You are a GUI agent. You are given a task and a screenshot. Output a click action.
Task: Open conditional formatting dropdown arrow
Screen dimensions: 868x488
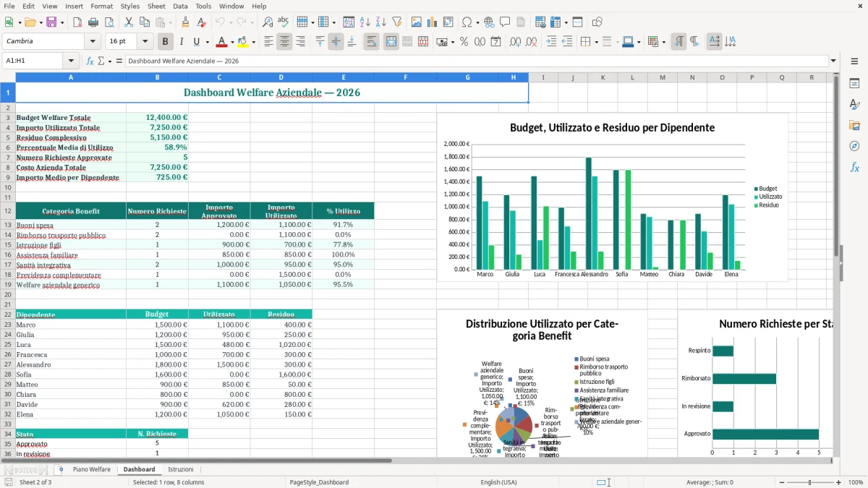coord(663,42)
